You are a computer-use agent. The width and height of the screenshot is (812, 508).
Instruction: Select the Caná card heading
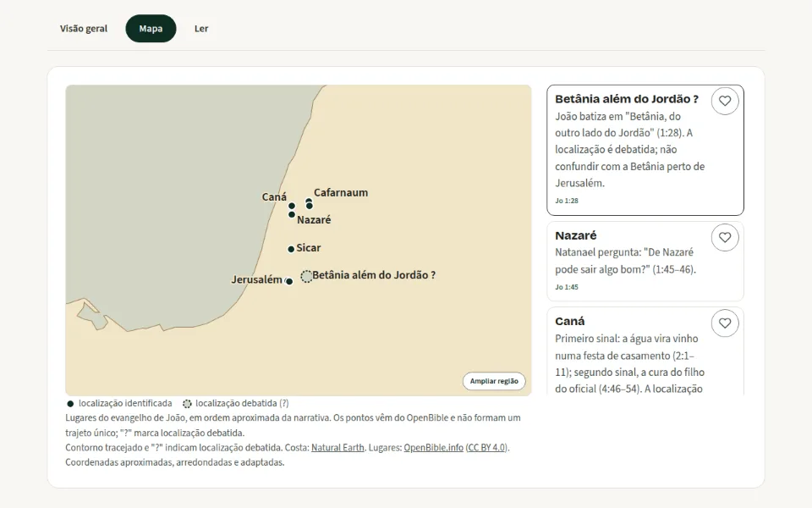569,321
